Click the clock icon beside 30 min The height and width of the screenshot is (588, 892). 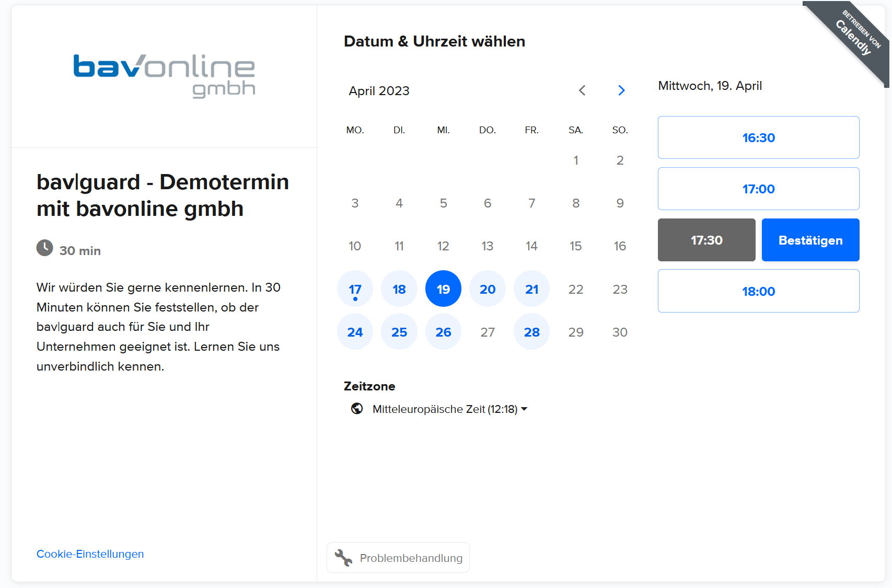tap(45, 248)
